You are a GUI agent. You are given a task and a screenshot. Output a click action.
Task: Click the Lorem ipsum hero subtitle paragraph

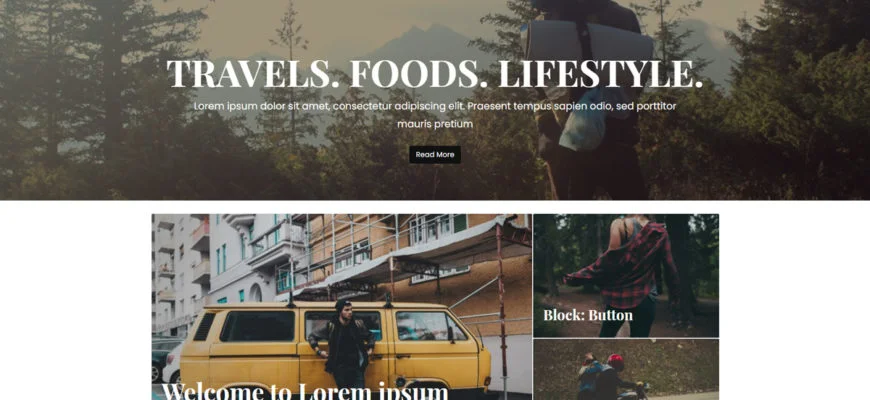coord(435,115)
